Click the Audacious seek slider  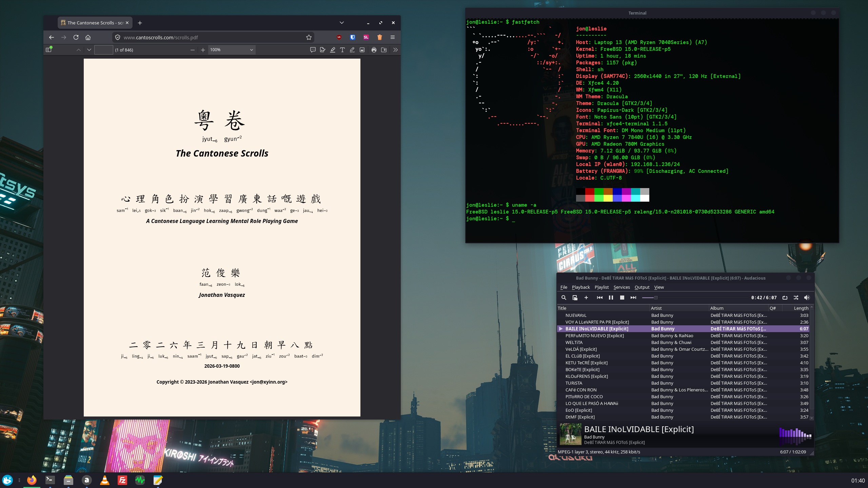[695, 298]
